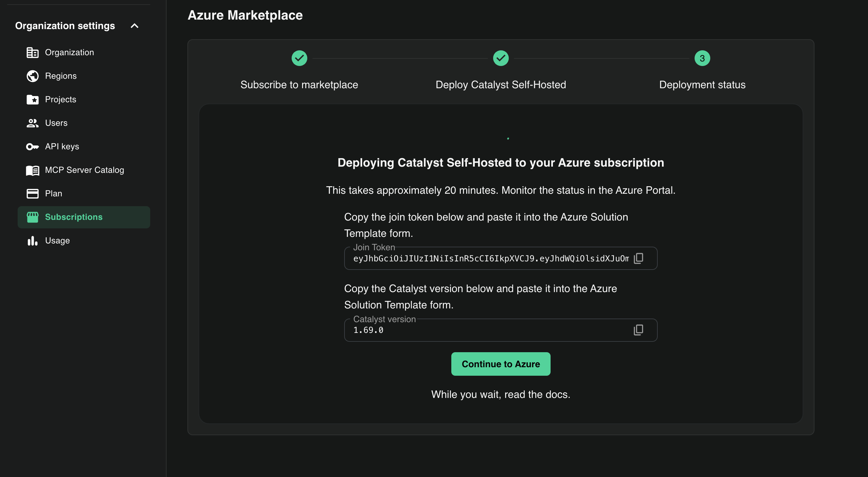Click the Regions globe icon
Screen dimensions: 868x477
pyautogui.click(x=32, y=76)
